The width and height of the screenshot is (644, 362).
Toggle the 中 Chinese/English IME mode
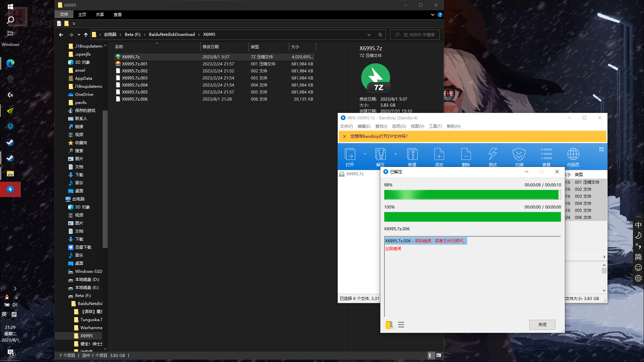(x=638, y=225)
